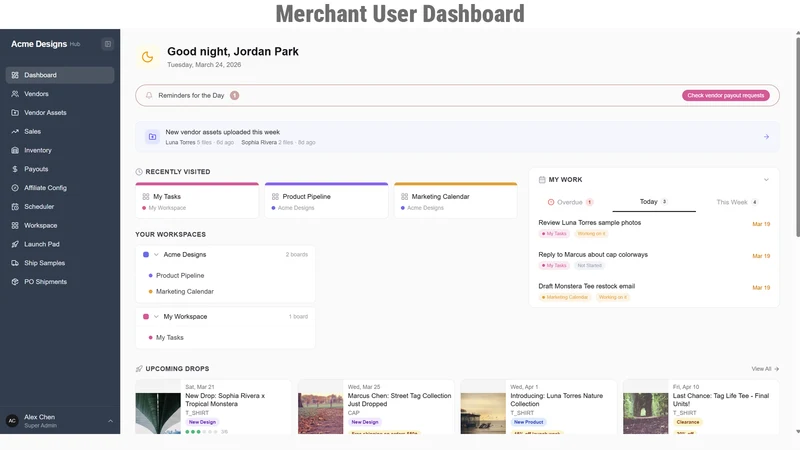Image resolution: width=800 pixels, height=450 pixels.
Task: Collapse the sidebar with the panel icon
Action: point(108,44)
